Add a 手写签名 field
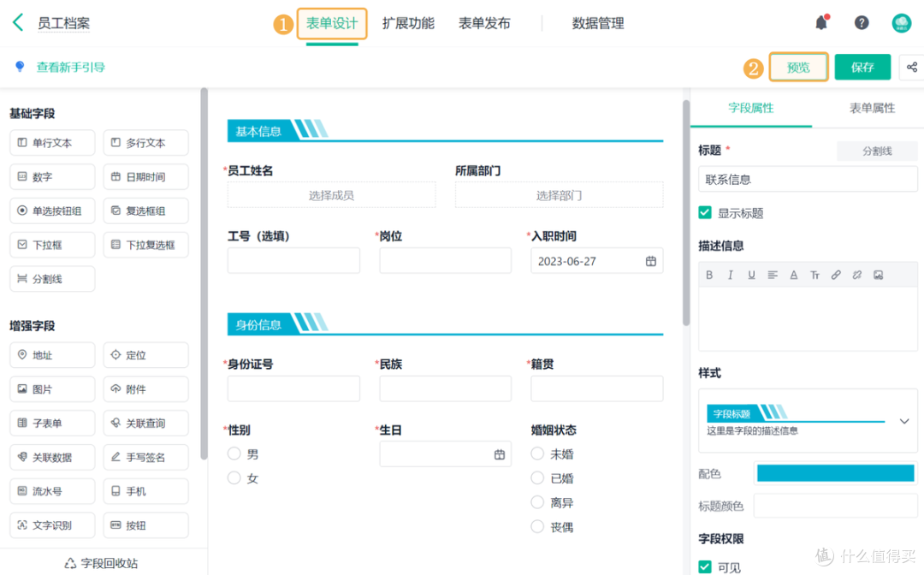Viewport: 924px width, 575px height. click(x=145, y=457)
